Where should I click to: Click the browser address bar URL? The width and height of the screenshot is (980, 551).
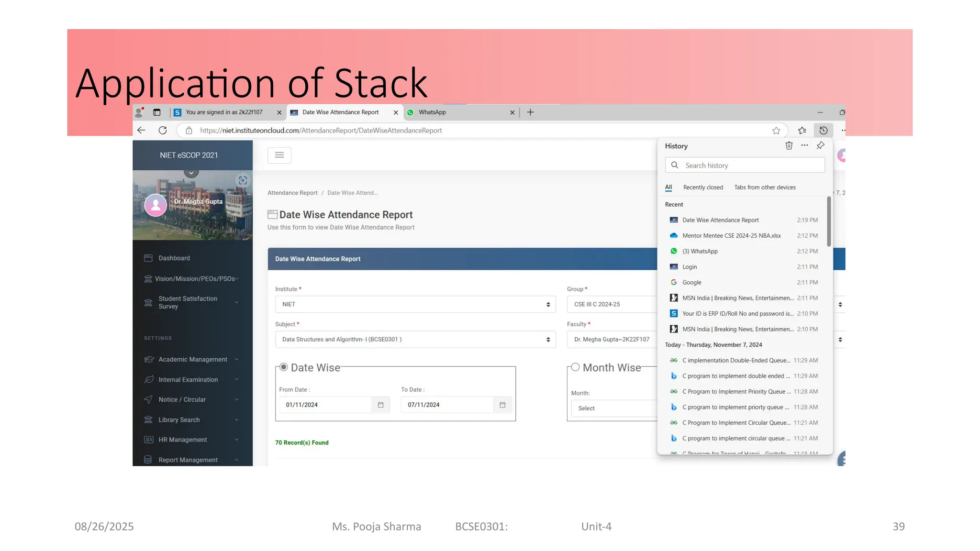[x=321, y=131]
